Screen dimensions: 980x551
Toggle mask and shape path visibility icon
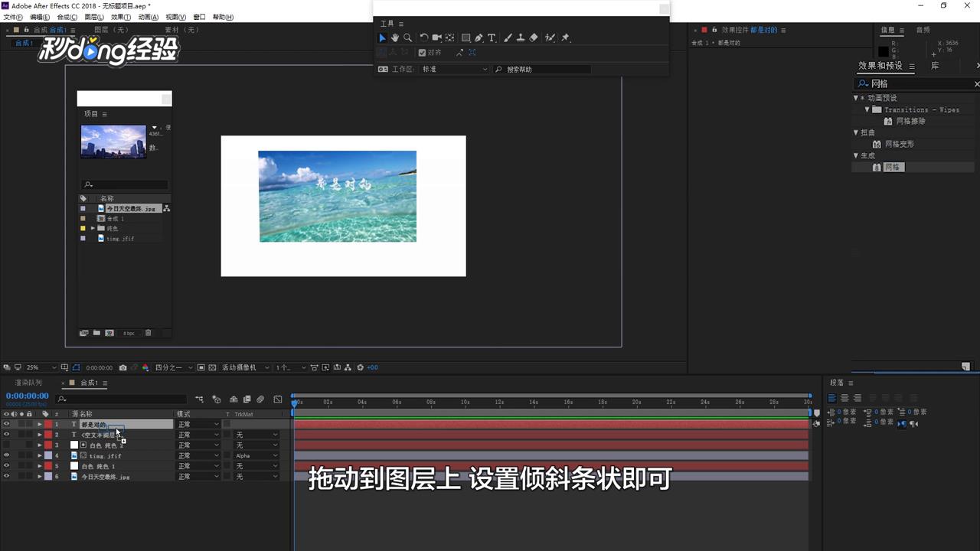75,367
